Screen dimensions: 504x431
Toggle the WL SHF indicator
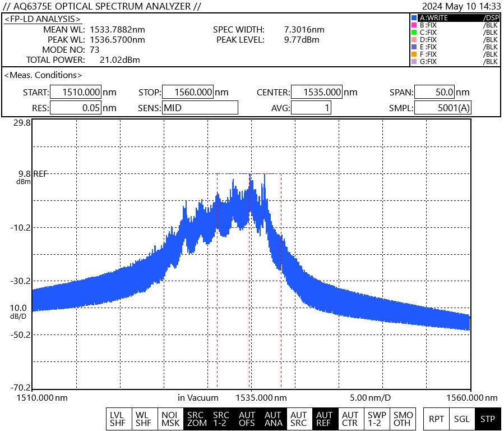tap(145, 419)
